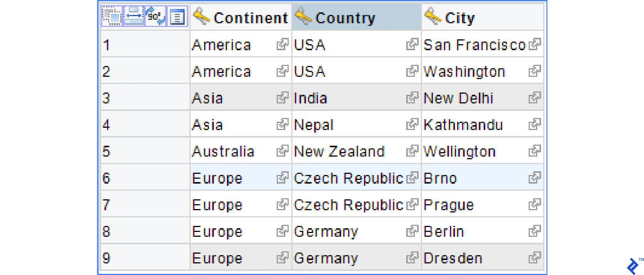Click the "Washington" city cell text
This screenshot has height=275, width=644.
click(x=464, y=72)
